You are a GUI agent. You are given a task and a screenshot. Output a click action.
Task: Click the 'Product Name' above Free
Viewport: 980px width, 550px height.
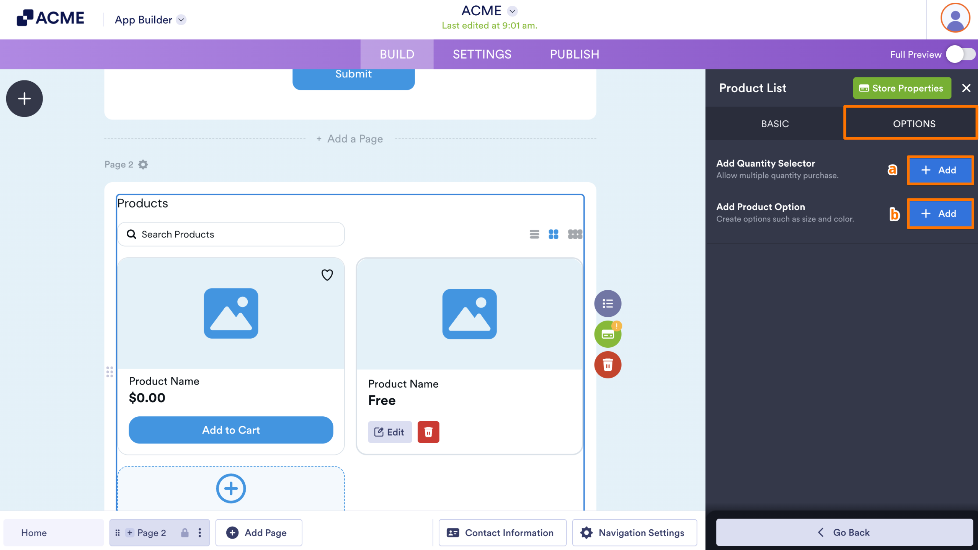tap(404, 384)
